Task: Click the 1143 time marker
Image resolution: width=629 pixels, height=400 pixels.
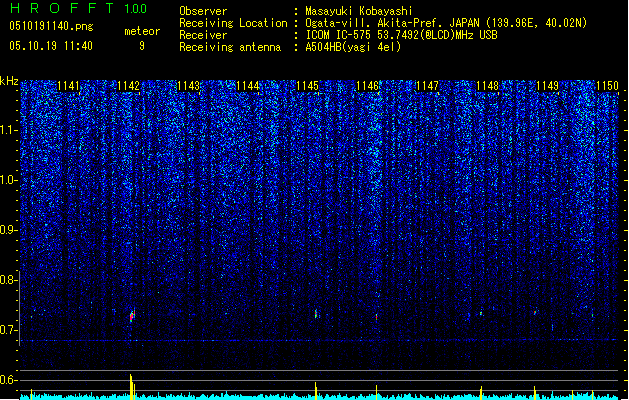Action: click(x=188, y=86)
